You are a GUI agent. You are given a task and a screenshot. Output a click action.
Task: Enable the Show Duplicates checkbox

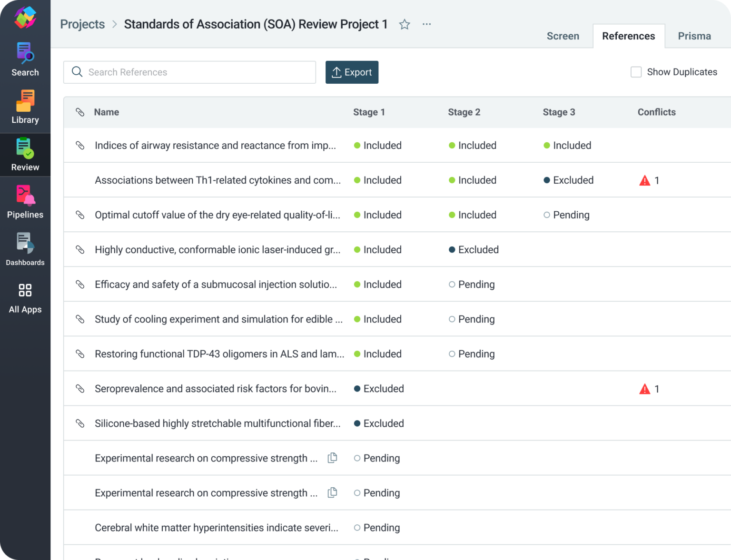click(636, 72)
